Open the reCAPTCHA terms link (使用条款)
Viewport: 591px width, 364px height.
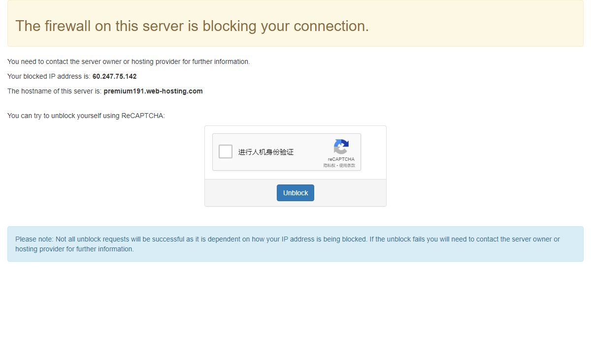(347, 166)
